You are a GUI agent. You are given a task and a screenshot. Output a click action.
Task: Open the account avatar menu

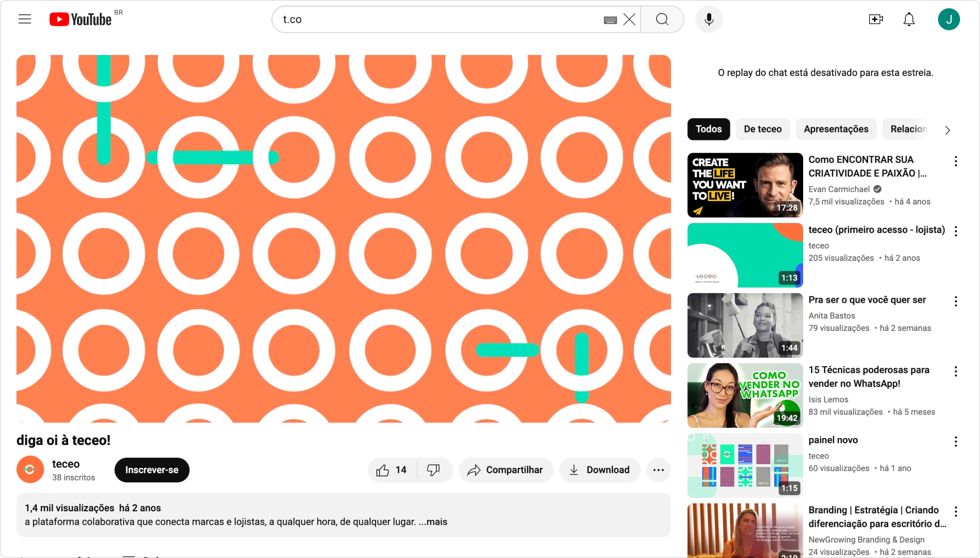coord(948,20)
